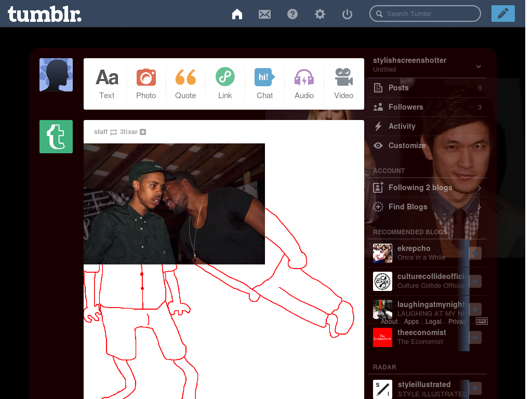The height and width of the screenshot is (399, 532).
Task: Open the Find Blogs item
Action: coord(427,207)
